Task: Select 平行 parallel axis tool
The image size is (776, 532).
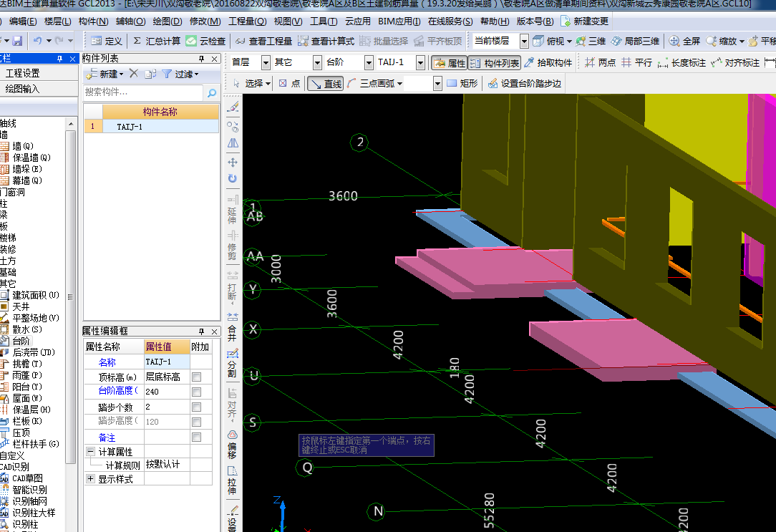Action: [x=637, y=63]
